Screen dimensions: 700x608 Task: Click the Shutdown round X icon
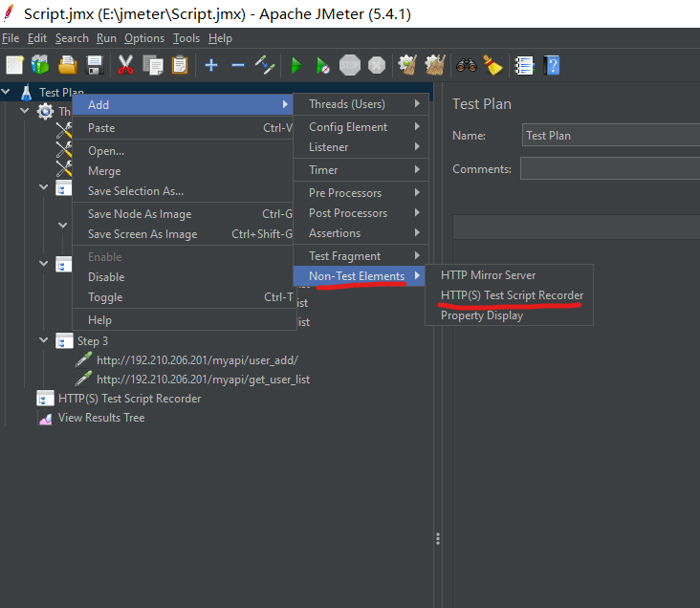click(377, 65)
